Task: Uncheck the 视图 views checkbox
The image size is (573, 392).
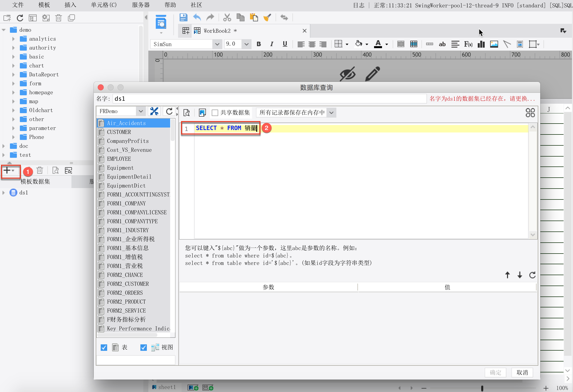Action: click(143, 348)
